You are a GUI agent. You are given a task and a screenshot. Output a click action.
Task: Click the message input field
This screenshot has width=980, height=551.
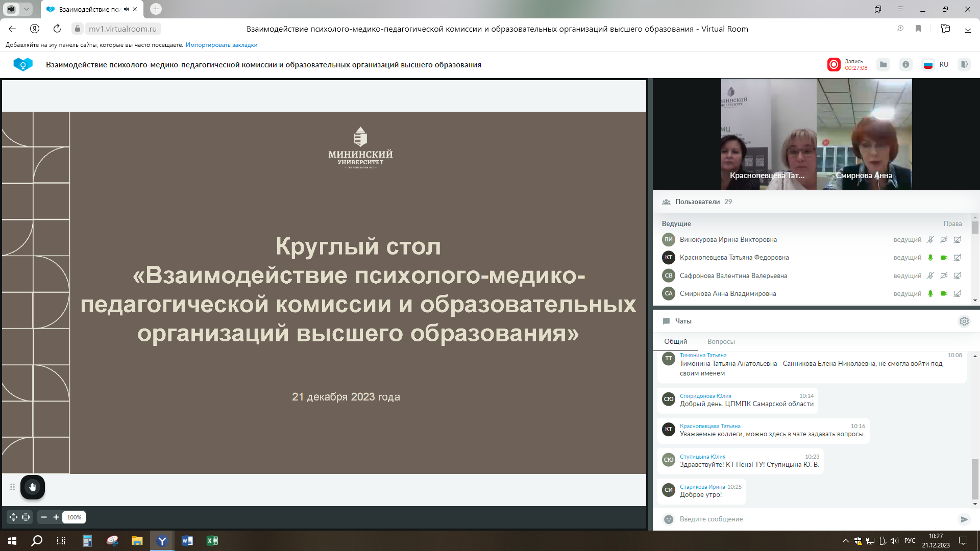[817, 519]
